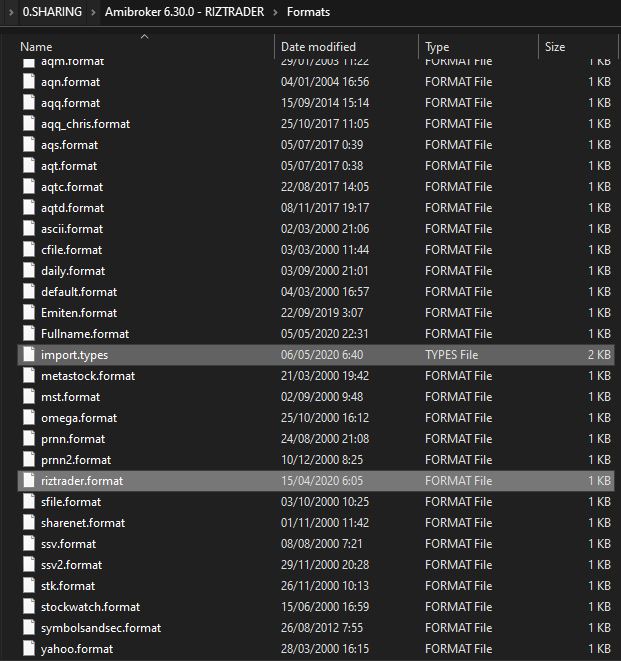Click the file icon next to Fullname.format
The height and width of the screenshot is (661, 621).
point(29,334)
